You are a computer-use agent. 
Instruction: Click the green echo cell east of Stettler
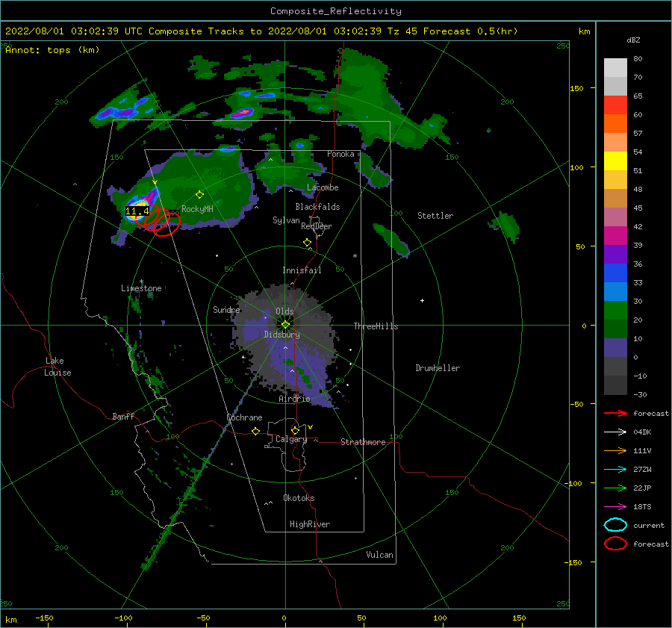tap(506, 226)
